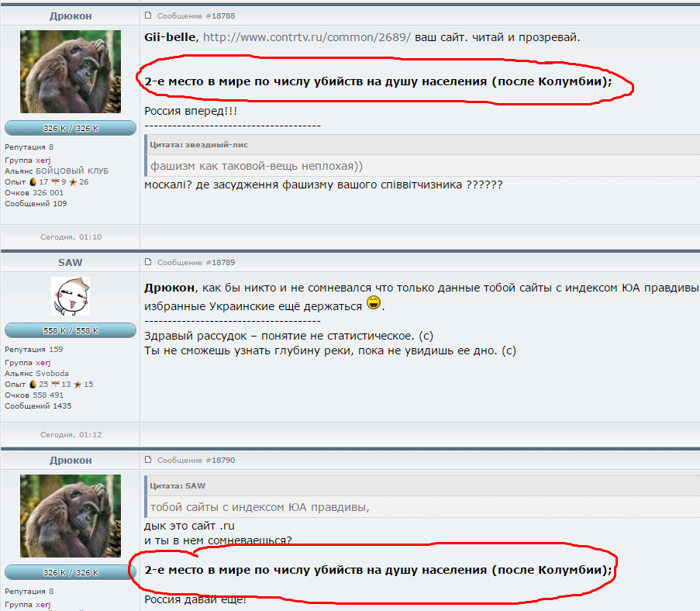
Task: Open message link Сообщение #18788
Action: pos(196,16)
